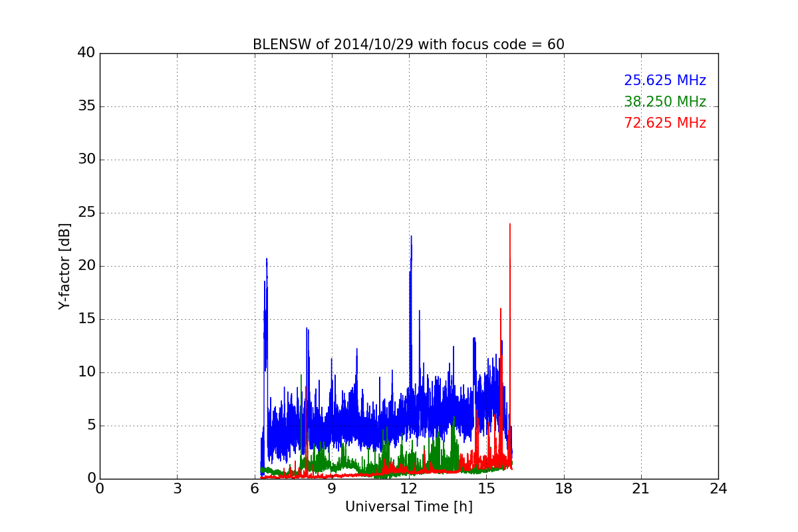Viewport: 798px width, 532px height.
Task: Click the x-axis tick label 3
Action: tap(177, 489)
